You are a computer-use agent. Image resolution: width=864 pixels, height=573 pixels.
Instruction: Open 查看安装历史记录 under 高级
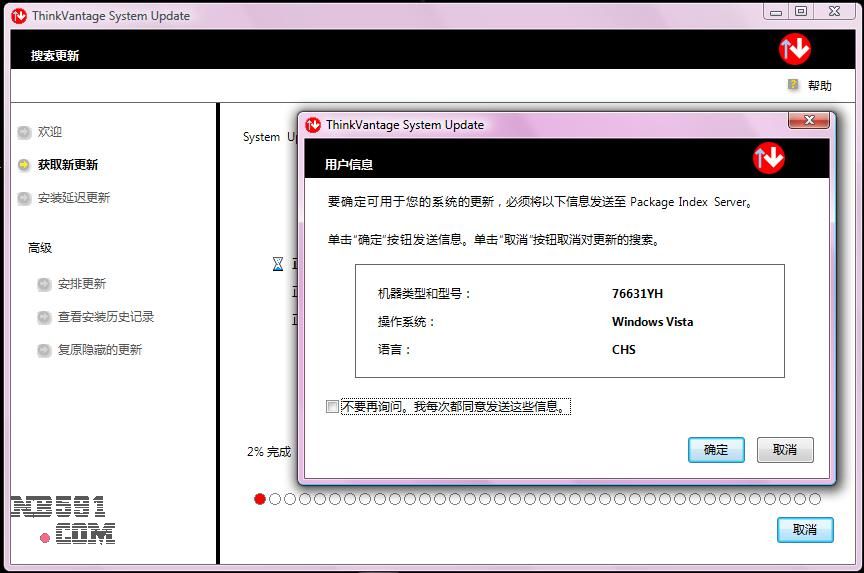click(106, 317)
